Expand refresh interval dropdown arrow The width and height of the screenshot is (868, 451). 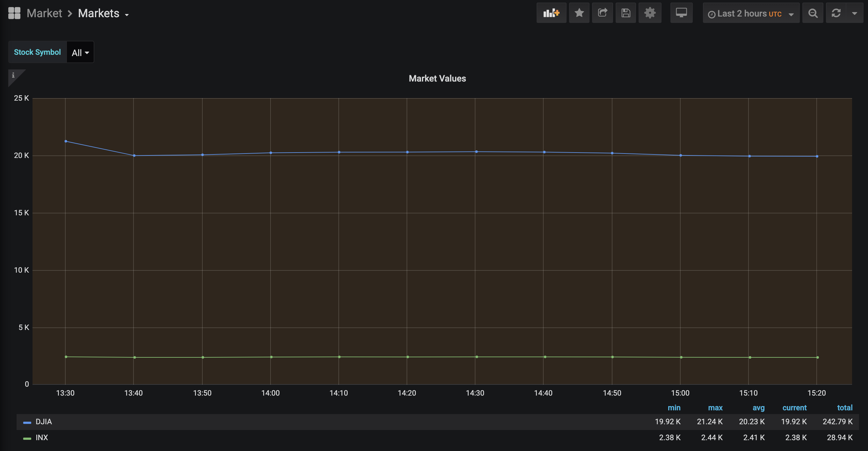[854, 13]
